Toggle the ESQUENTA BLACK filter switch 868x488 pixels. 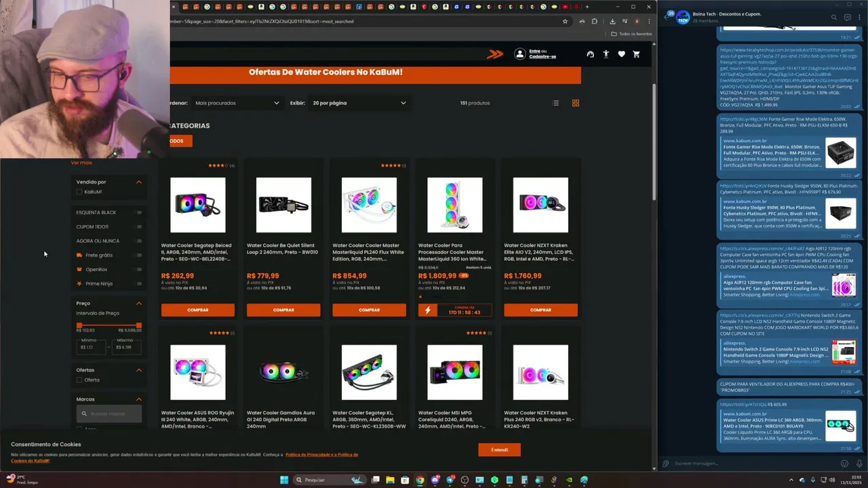pyautogui.click(x=138, y=212)
